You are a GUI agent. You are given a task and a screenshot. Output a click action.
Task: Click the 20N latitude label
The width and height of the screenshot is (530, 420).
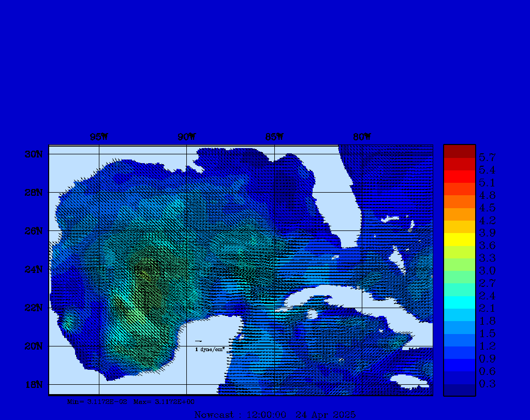(x=33, y=346)
